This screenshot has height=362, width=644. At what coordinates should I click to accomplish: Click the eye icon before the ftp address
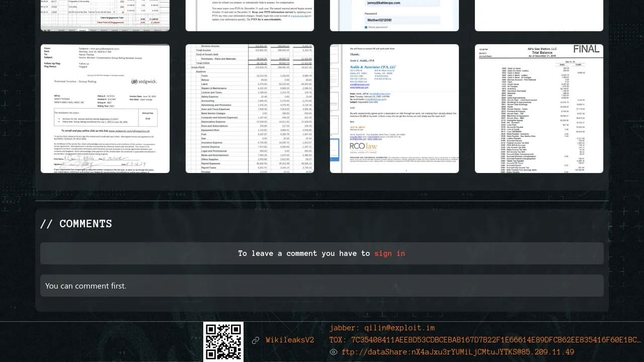pos(333,352)
